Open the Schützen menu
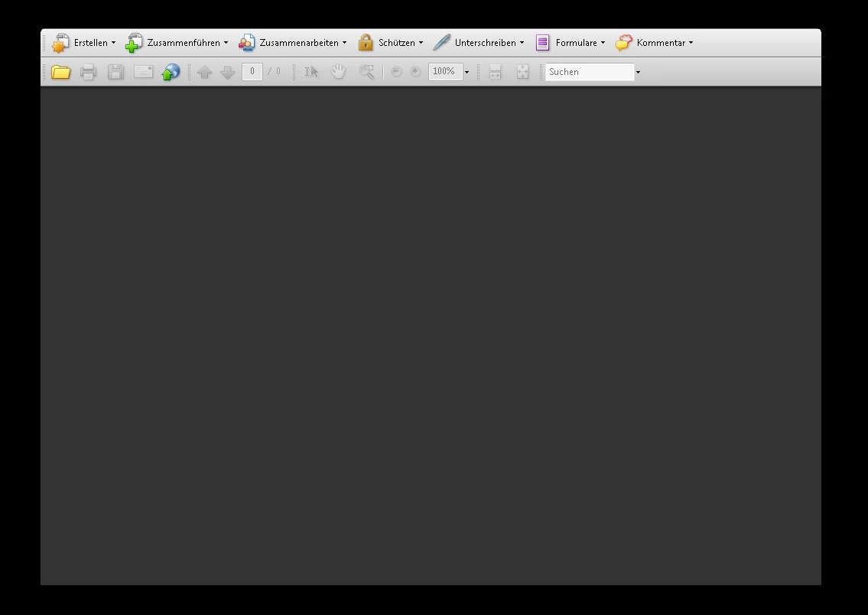 (391, 43)
